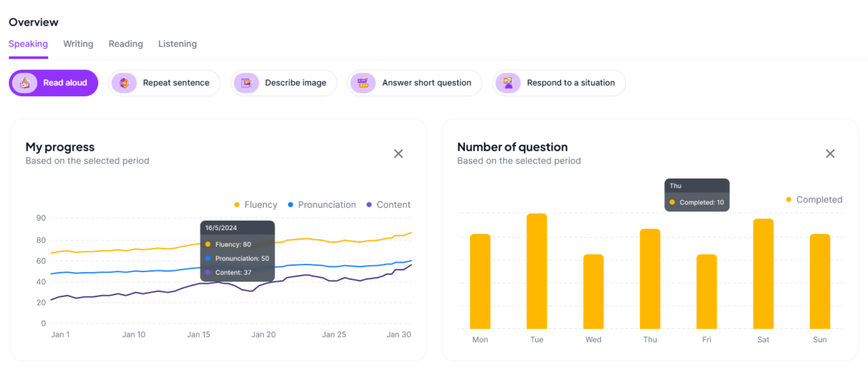Select the Read aloud button label

pyautogui.click(x=65, y=83)
